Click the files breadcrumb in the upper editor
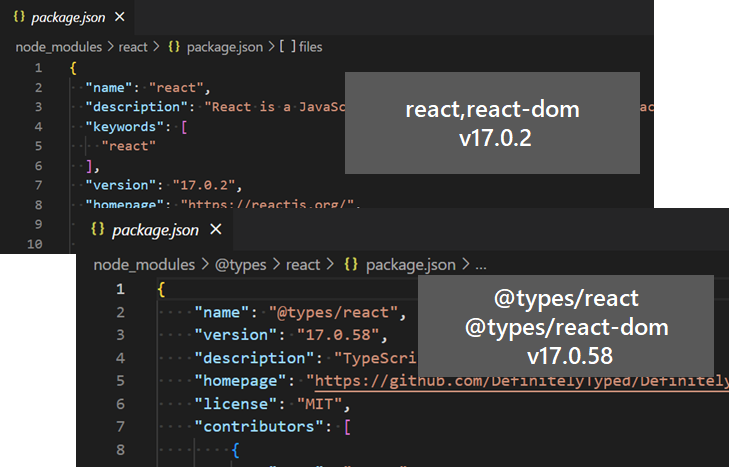The height and width of the screenshot is (467, 730). coord(311,47)
